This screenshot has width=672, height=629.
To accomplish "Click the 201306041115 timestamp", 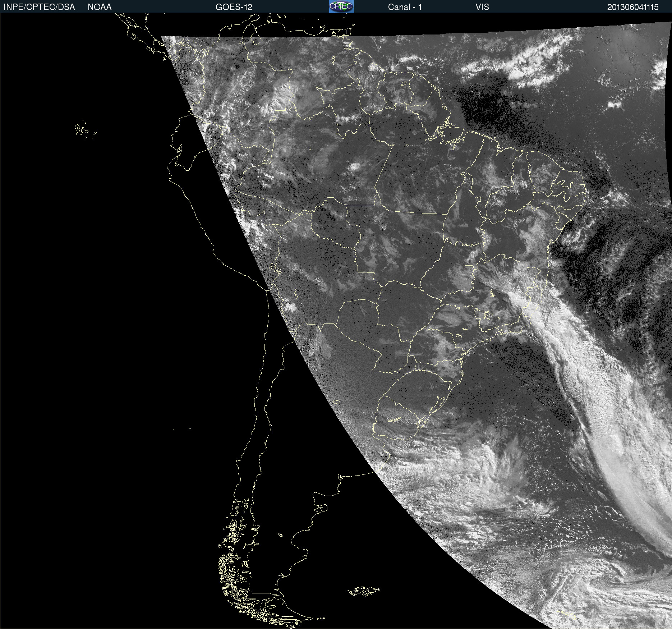I will pyautogui.click(x=633, y=7).
